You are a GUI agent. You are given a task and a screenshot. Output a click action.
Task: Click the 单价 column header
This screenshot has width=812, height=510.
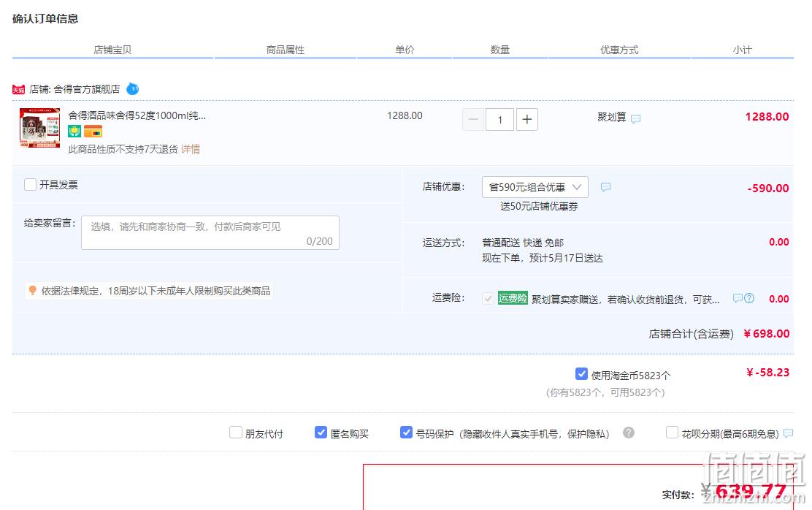pos(405,50)
